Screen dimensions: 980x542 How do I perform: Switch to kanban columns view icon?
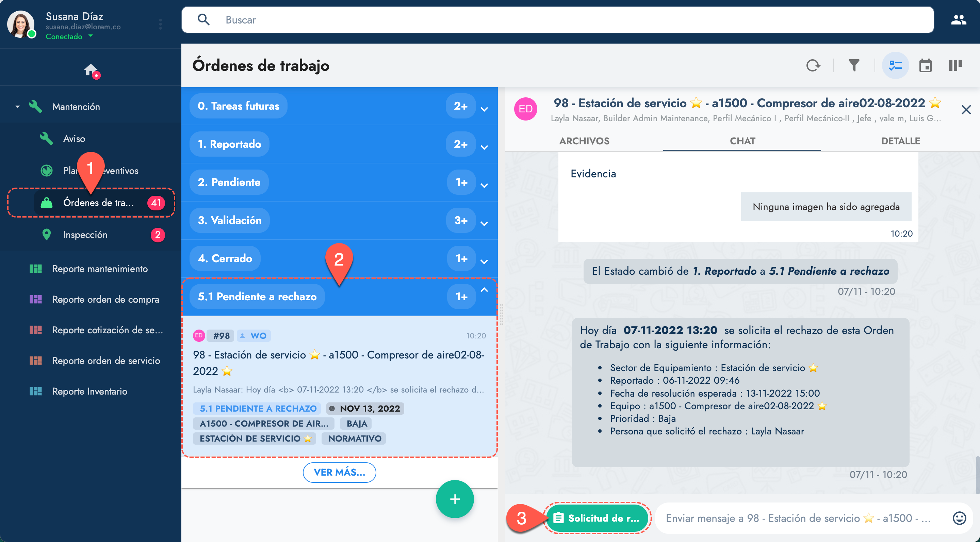(955, 65)
